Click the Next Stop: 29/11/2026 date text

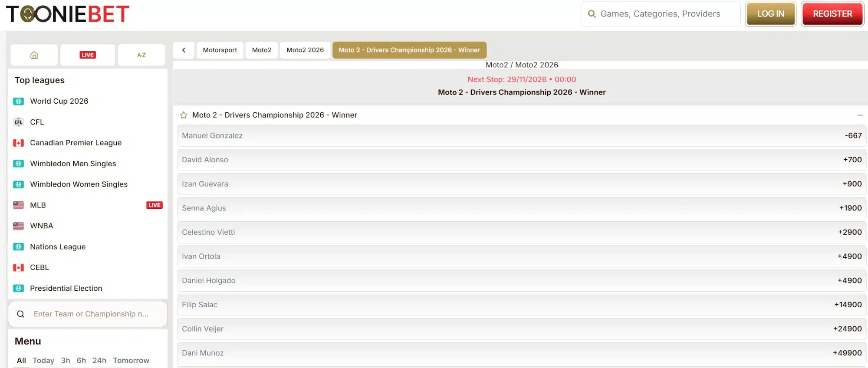click(x=522, y=79)
